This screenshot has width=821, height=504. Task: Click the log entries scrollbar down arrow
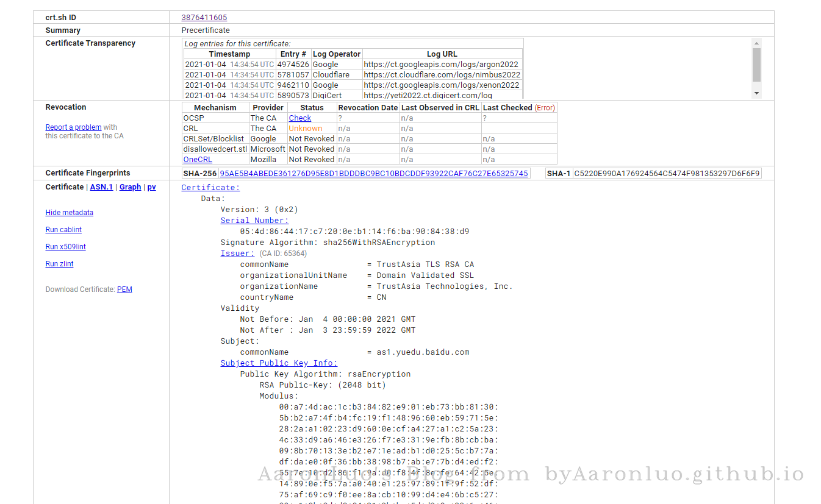tap(757, 93)
